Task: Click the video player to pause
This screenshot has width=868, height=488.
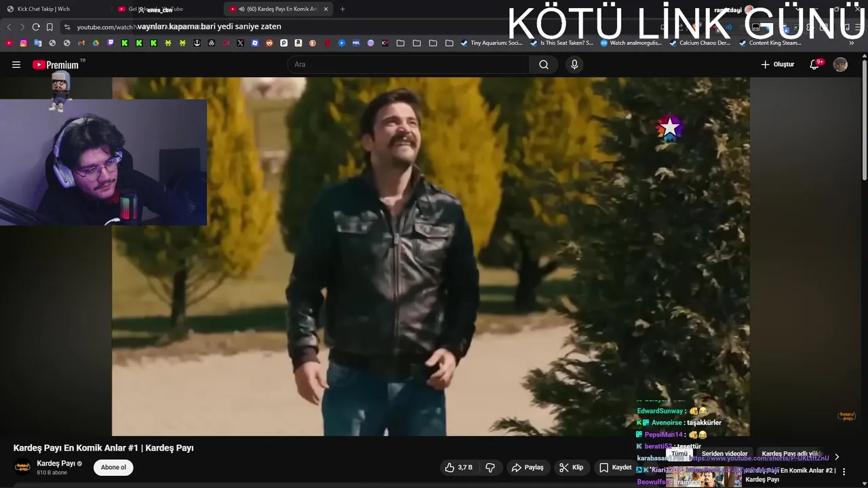Action: (x=431, y=256)
